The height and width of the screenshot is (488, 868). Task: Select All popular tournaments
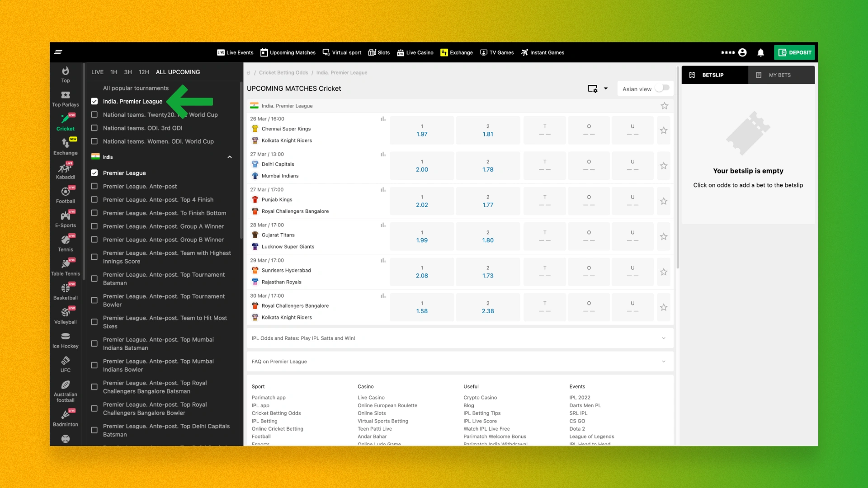(136, 88)
